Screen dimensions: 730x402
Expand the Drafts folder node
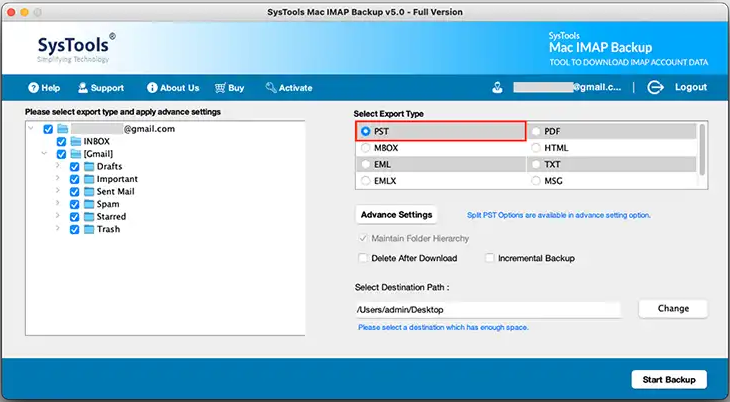point(58,165)
